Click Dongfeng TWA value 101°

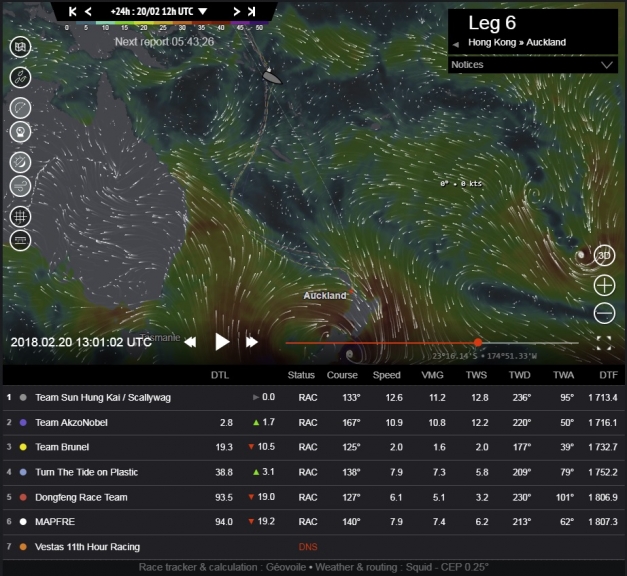click(565, 497)
